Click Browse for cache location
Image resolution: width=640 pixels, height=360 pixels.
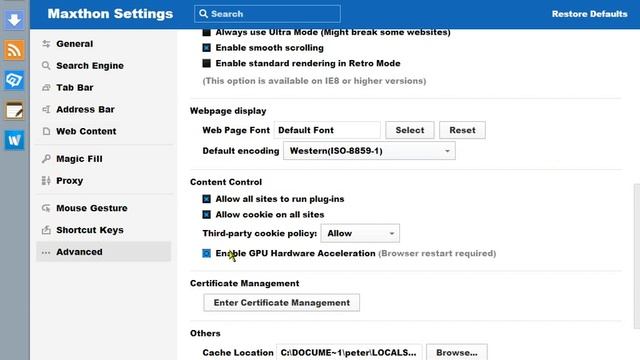tap(457, 352)
